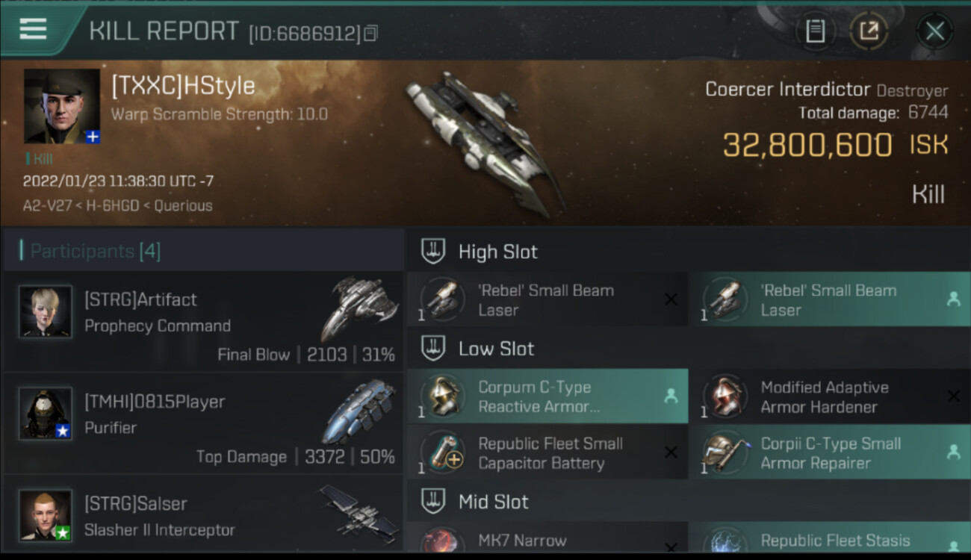Select the first 'Rebel' Small Beam Laser
971x560 pixels.
[x=547, y=299]
